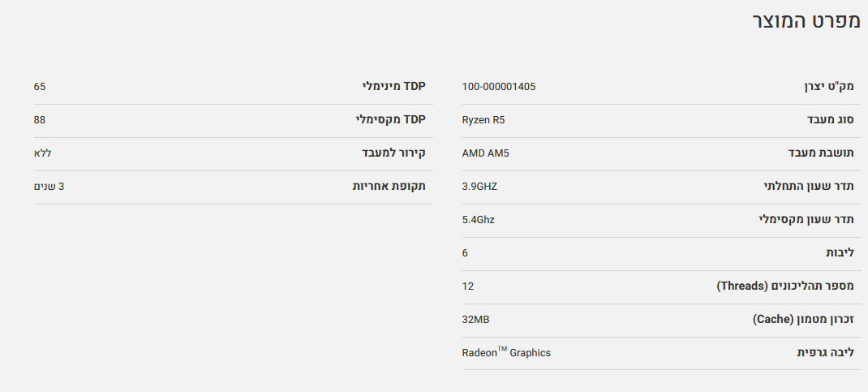The width and height of the screenshot is (868, 392).
Task: Click the "ליבות" cores label
Action: click(x=840, y=253)
